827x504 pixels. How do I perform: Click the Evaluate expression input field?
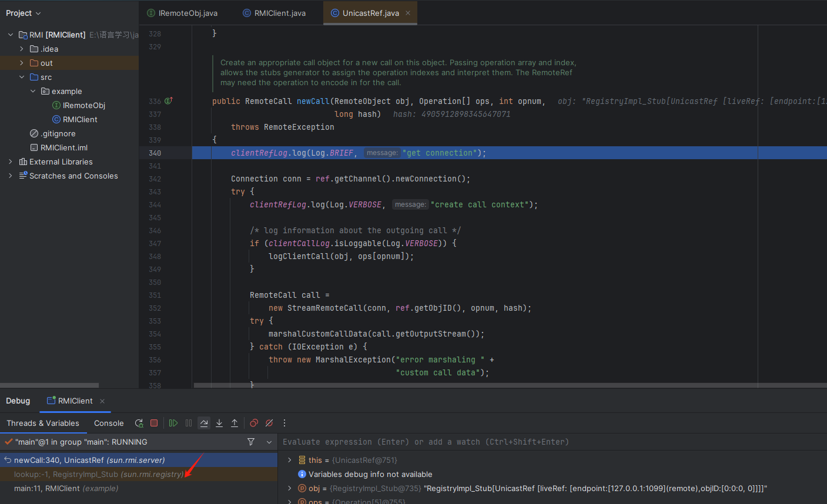click(529, 442)
